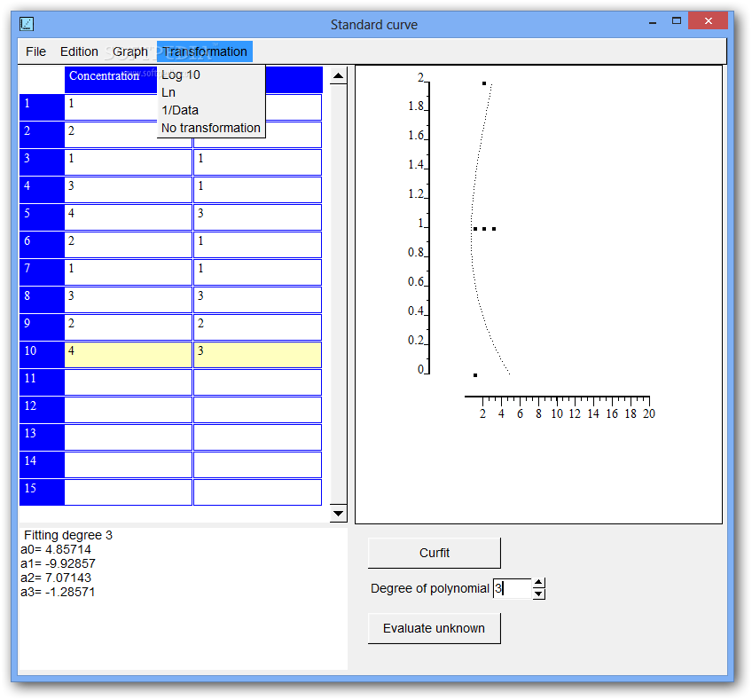
Task: Open the Graph menu
Action: tap(130, 51)
